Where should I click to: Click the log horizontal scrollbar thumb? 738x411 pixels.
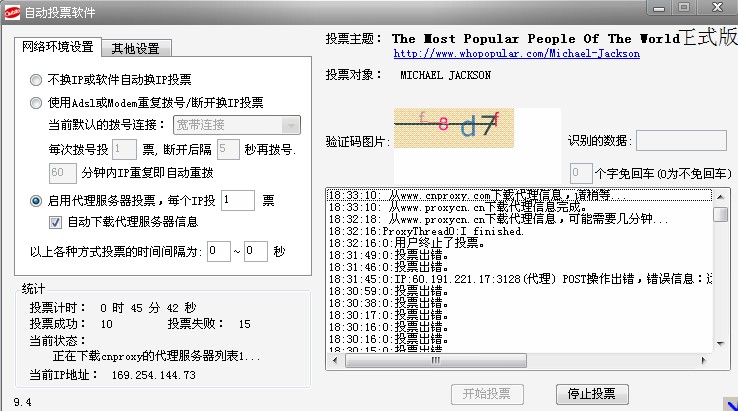(436, 361)
